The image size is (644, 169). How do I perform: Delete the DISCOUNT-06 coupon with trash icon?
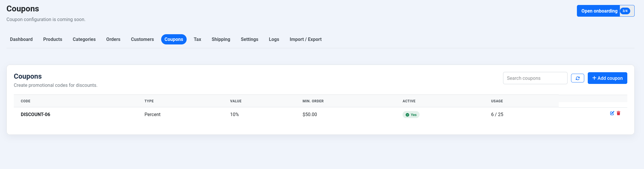[x=619, y=113]
